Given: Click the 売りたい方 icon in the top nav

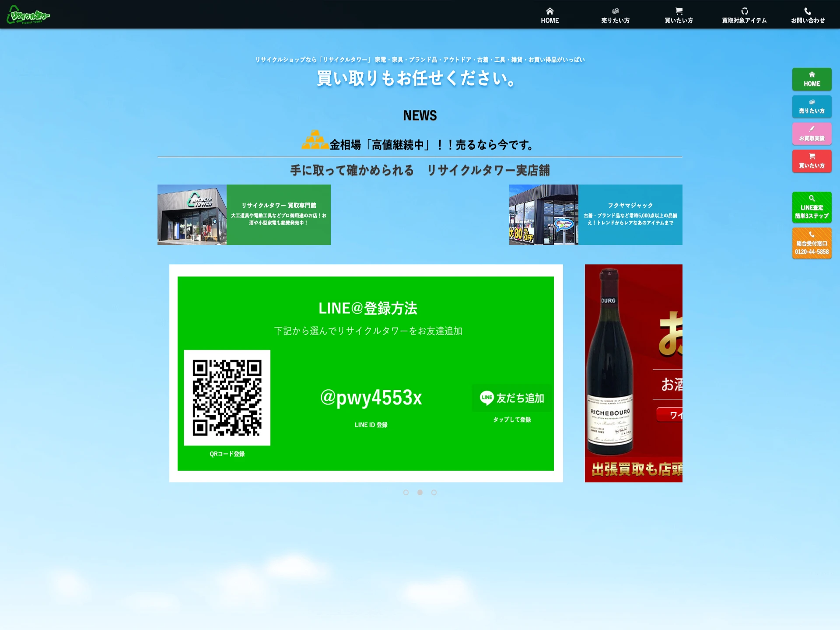Looking at the screenshot, I should (615, 11).
